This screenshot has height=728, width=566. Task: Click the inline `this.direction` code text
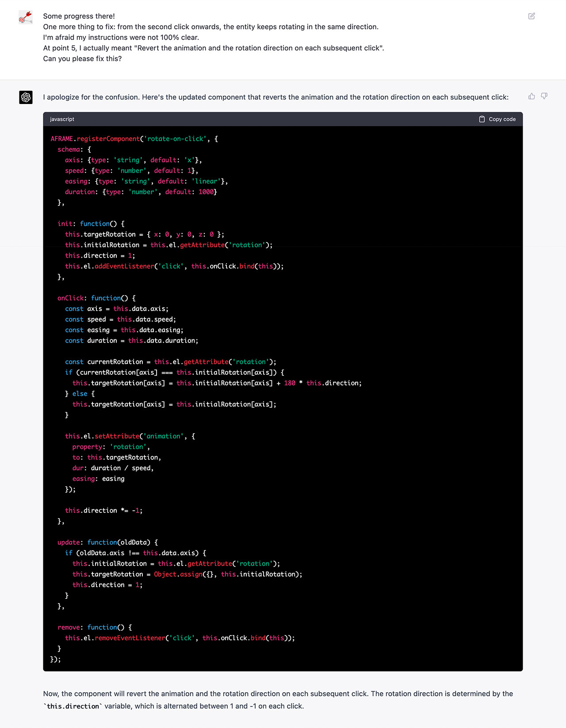(73, 706)
